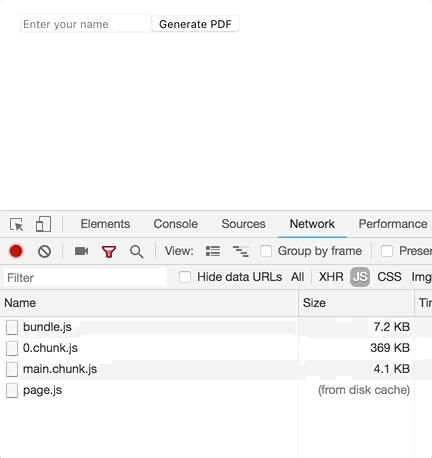Filter requests by CSS
Image resolution: width=432 pixels, height=458 pixels.
click(389, 277)
